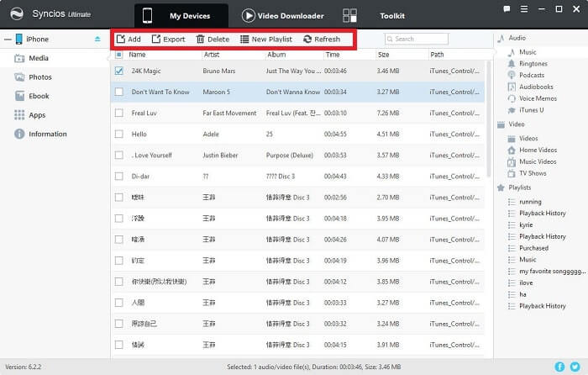The height and width of the screenshot is (375, 588).
Task: Open the ha playlist
Action: pyautogui.click(x=522, y=294)
